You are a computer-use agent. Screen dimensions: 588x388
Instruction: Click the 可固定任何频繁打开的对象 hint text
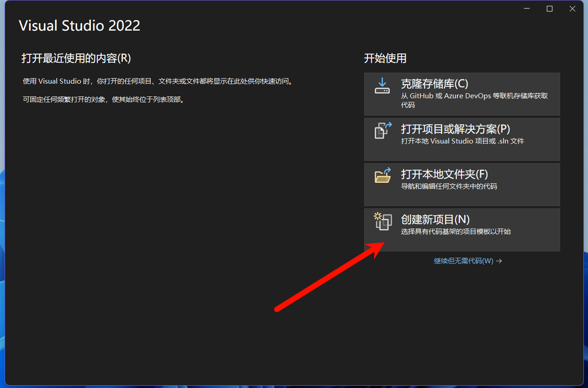point(105,100)
